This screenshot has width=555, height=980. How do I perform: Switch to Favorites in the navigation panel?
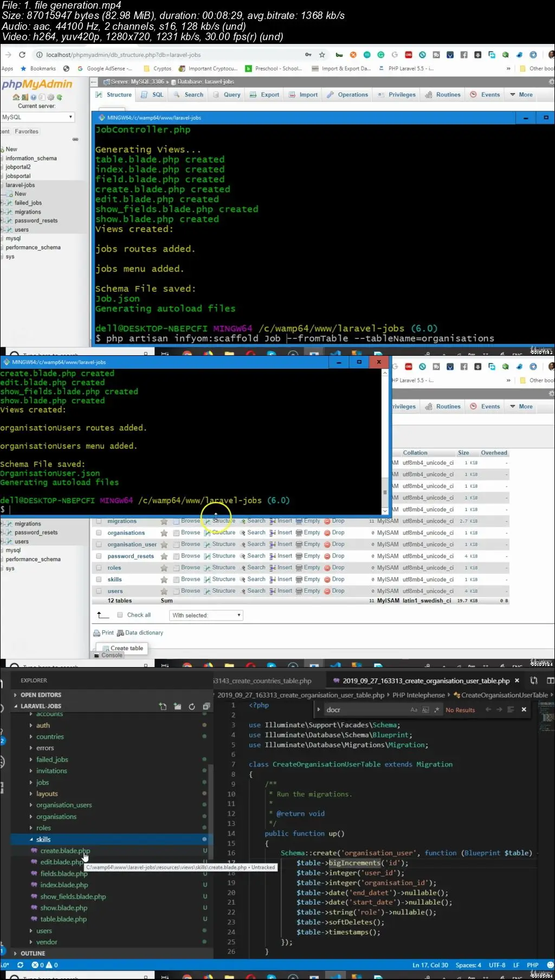point(27,132)
